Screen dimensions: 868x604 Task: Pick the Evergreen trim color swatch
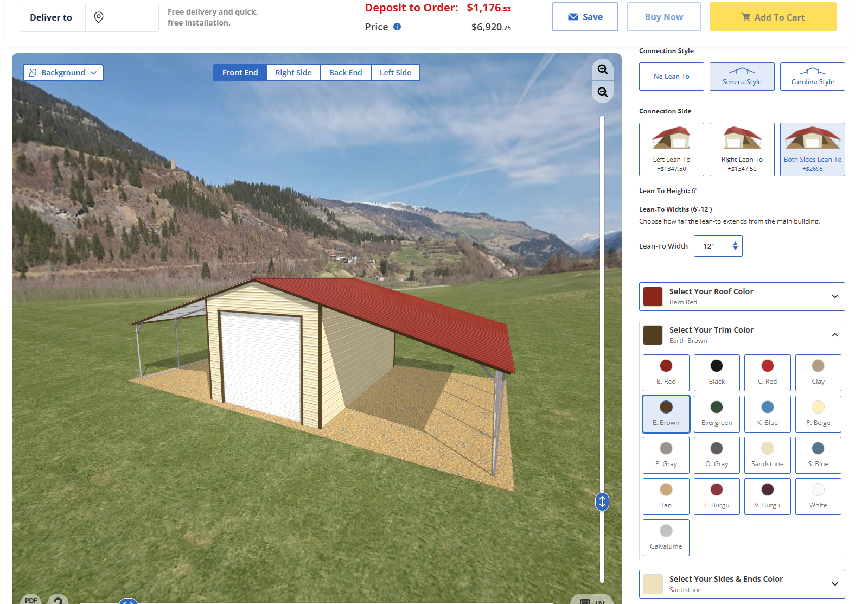tap(717, 414)
